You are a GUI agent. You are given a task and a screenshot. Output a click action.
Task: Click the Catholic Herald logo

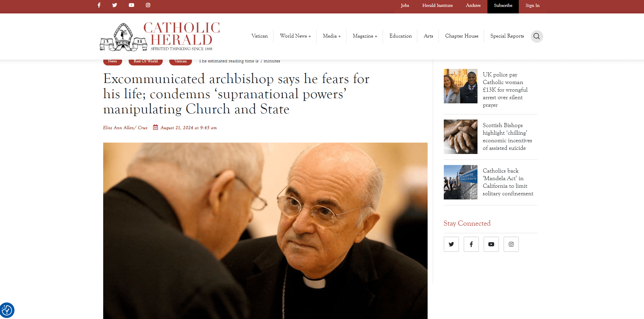[160, 37]
